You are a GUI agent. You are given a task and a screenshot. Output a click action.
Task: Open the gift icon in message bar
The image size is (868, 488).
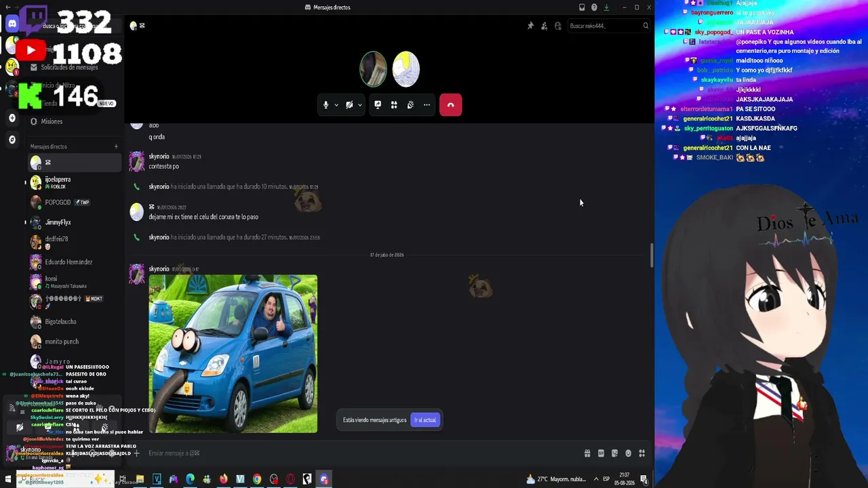(x=587, y=453)
